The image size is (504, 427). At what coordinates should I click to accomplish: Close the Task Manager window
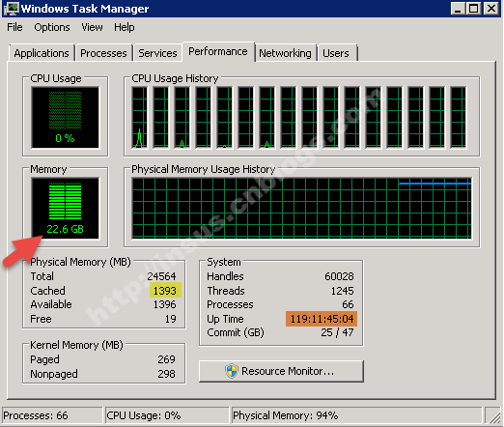491,9
